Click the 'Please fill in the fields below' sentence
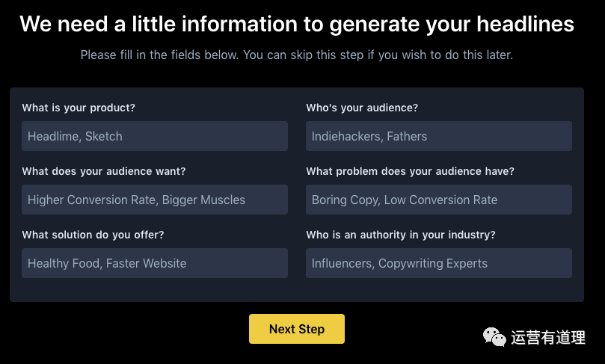Image resolution: width=605 pixels, height=364 pixels. (160, 55)
